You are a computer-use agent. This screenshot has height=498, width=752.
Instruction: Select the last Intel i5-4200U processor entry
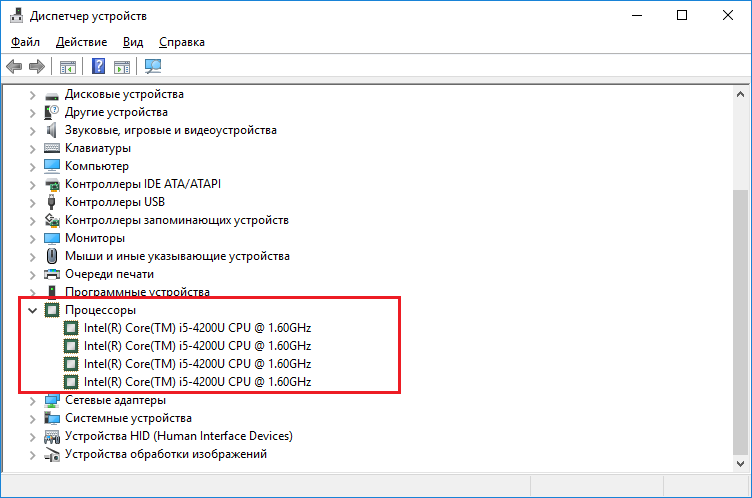tap(198, 382)
